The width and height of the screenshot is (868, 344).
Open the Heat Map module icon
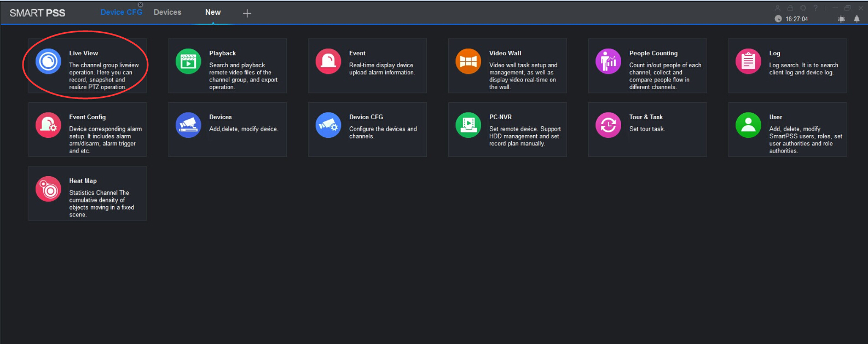[x=48, y=189]
